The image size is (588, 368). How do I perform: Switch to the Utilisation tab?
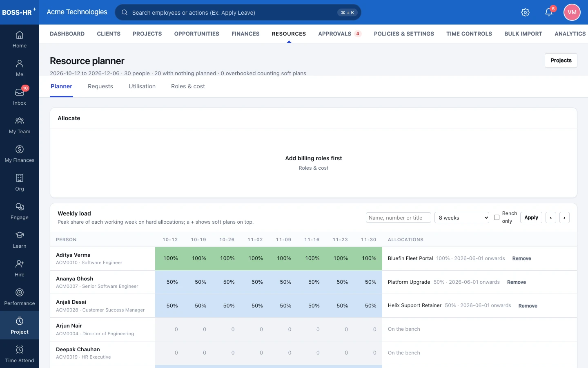142,86
